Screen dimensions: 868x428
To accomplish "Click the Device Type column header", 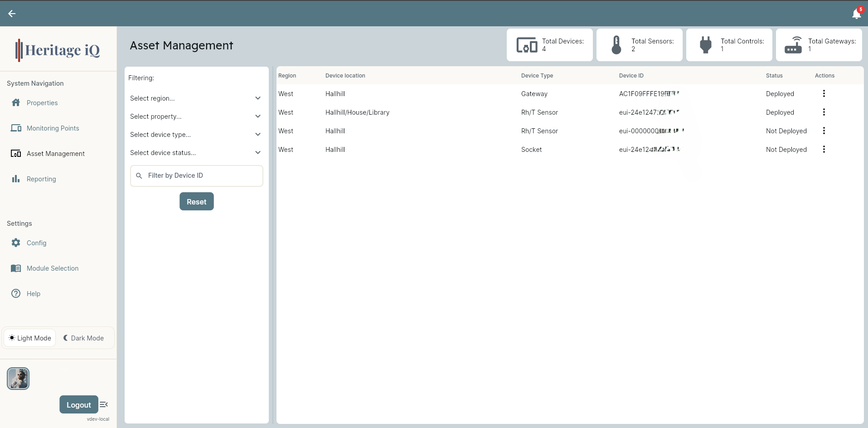I will (x=537, y=76).
